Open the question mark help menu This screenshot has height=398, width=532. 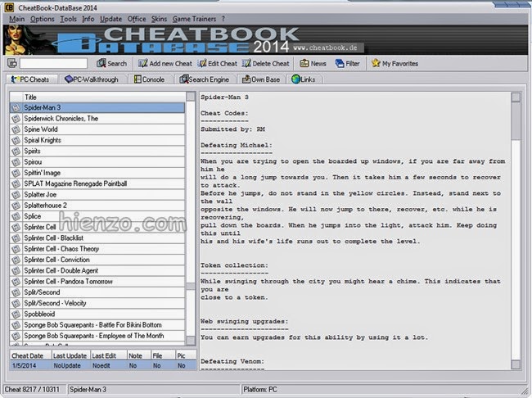click(x=223, y=19)
